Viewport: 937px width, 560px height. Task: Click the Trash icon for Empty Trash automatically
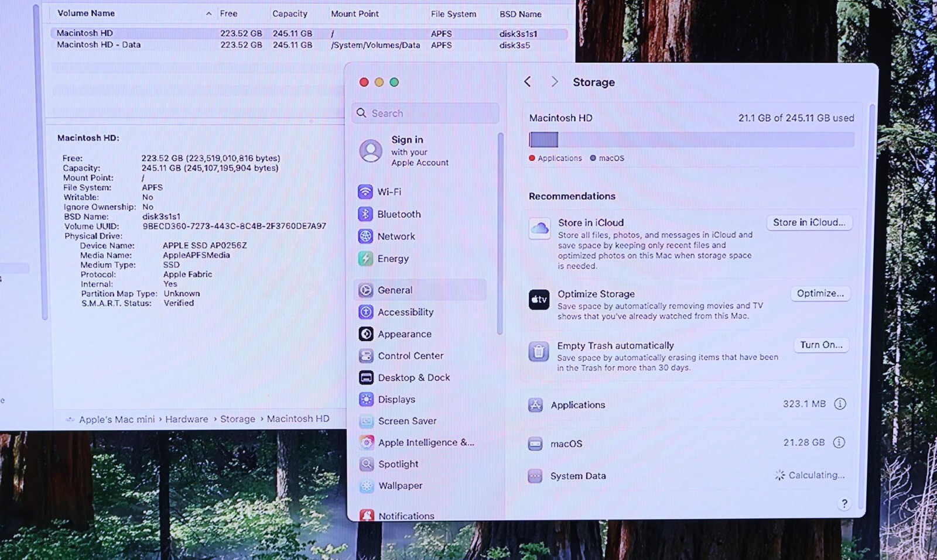(x=539, y=352)
